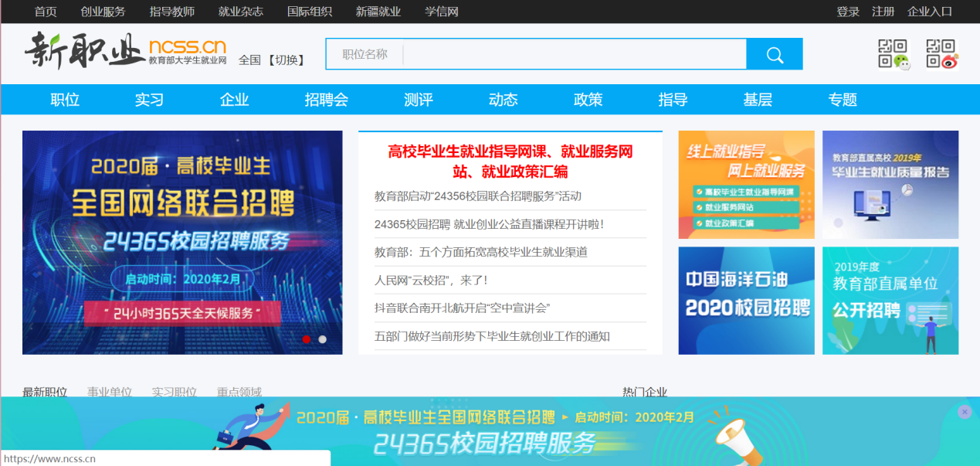Screen dimensions: 980x466
Task: Click the 新职业 ncss.cn logo
Action: click(x=125, y=50)
